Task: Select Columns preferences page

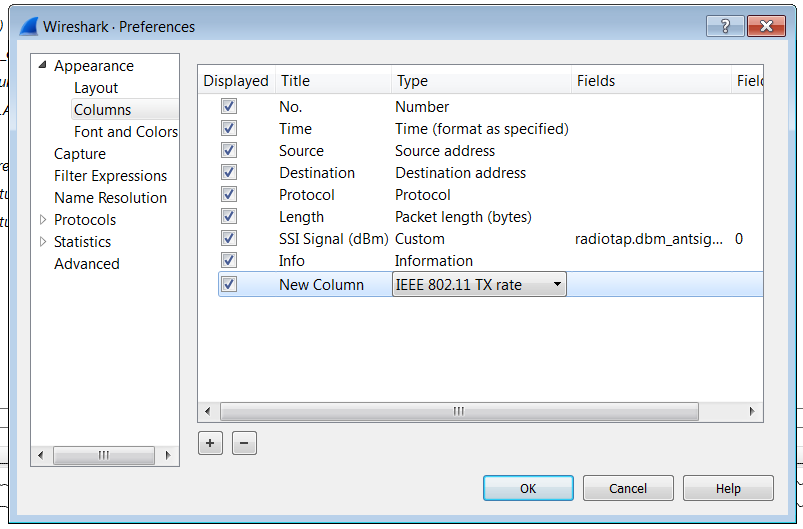Action: point(102,110)
